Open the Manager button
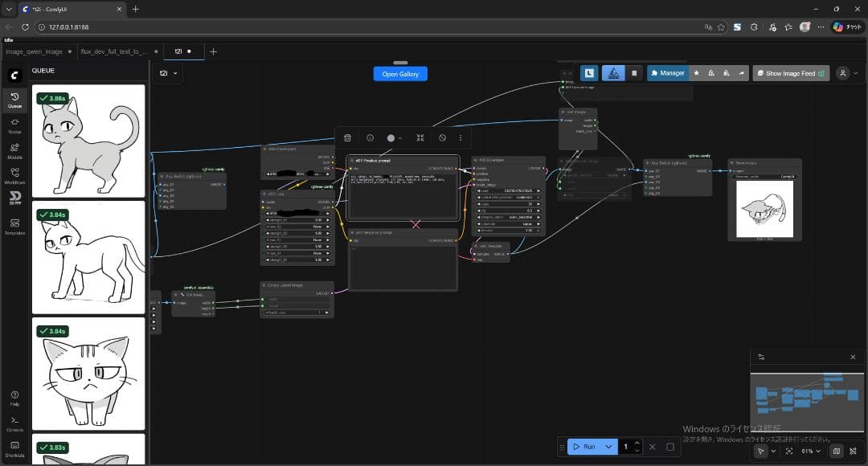Image resolution: width=868 pixels, height=466 pixels. click(x=667, y=73)
